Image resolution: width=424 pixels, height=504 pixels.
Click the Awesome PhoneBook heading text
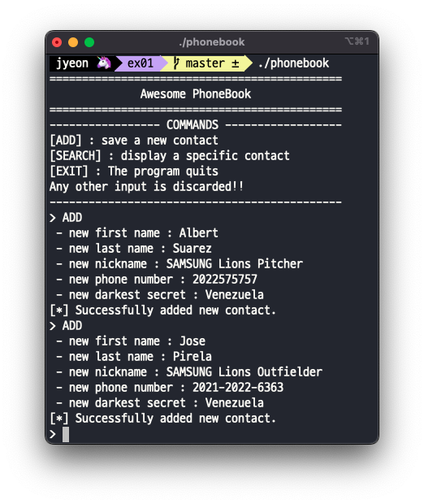pyautogui.click(x=196, y=93)
